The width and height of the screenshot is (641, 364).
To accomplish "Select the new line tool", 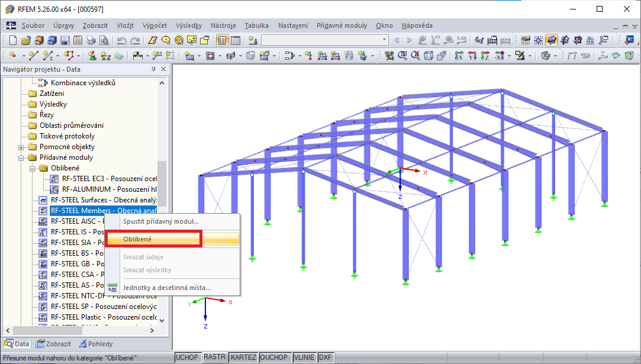I will pos(33,55).
